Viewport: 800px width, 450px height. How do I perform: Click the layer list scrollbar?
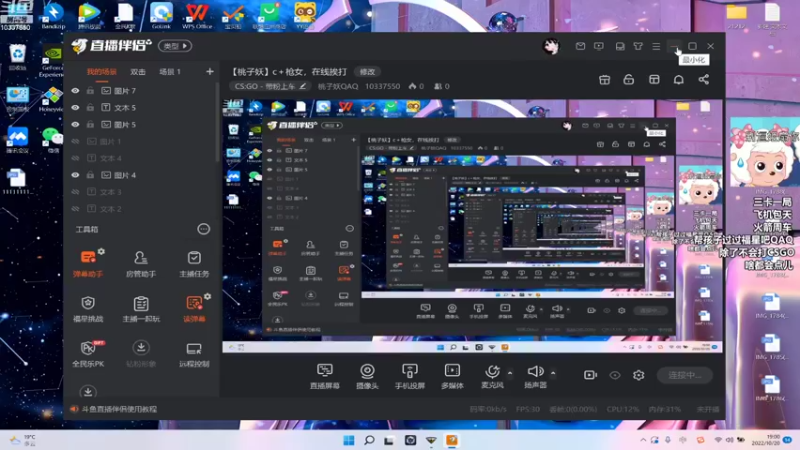(217, 122)
